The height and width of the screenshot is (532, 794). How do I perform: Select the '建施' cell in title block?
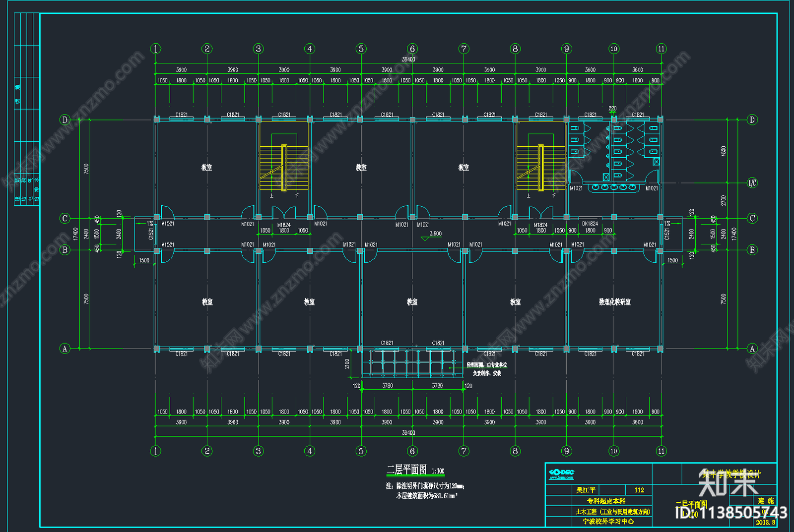(766, 501)
